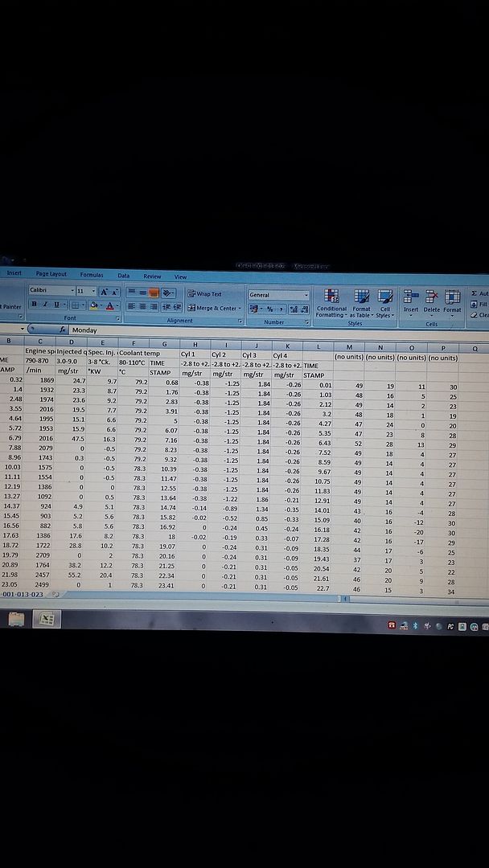Apply Fill Color bucket icon

point(93,305)
